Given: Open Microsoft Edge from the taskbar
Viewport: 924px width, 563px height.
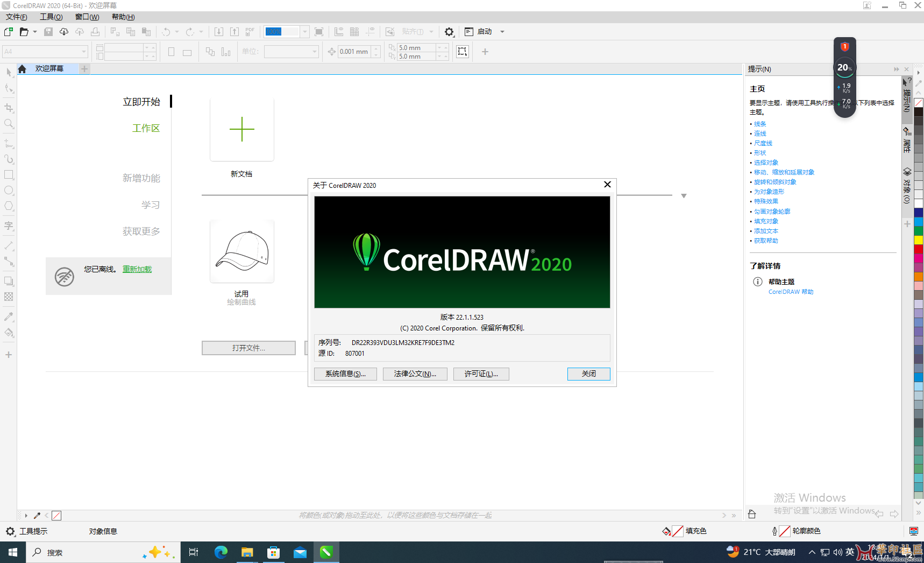Looking at the screenshot, I should click(221, 552).
